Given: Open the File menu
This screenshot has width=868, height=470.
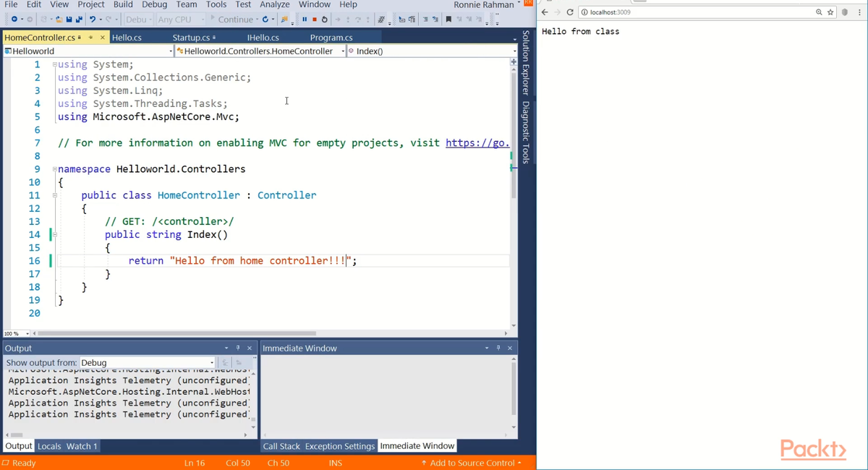Looking at the screenshot, I should pos(11,4).
